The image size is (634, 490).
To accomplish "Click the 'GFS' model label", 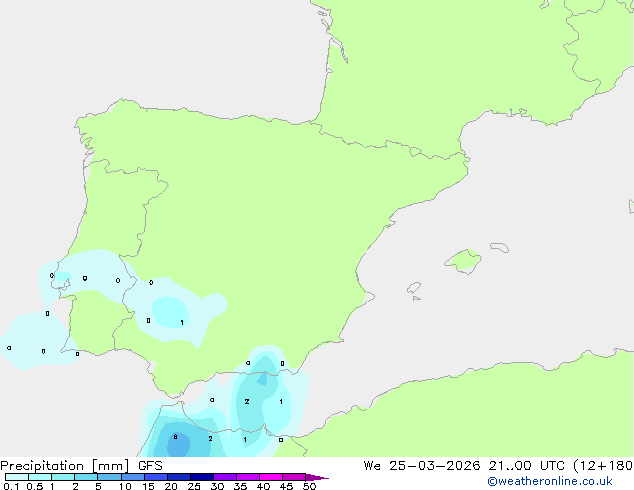I will (150, 466).
